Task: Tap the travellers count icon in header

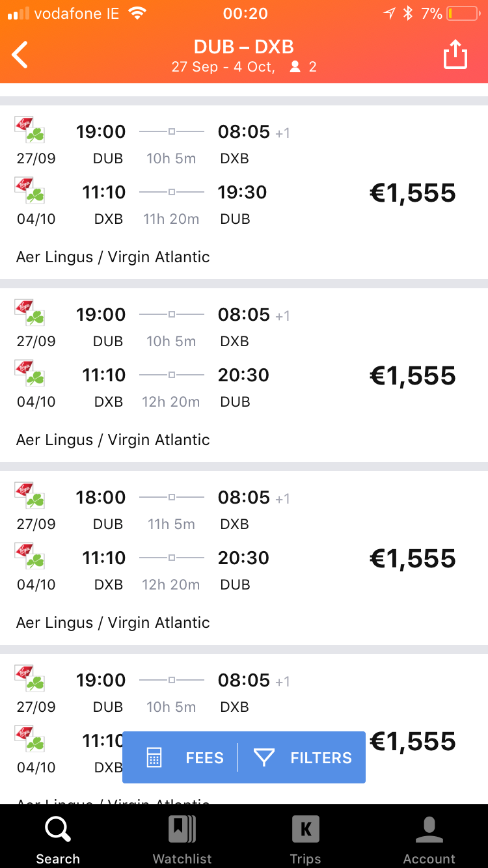Action: point(295,66)
